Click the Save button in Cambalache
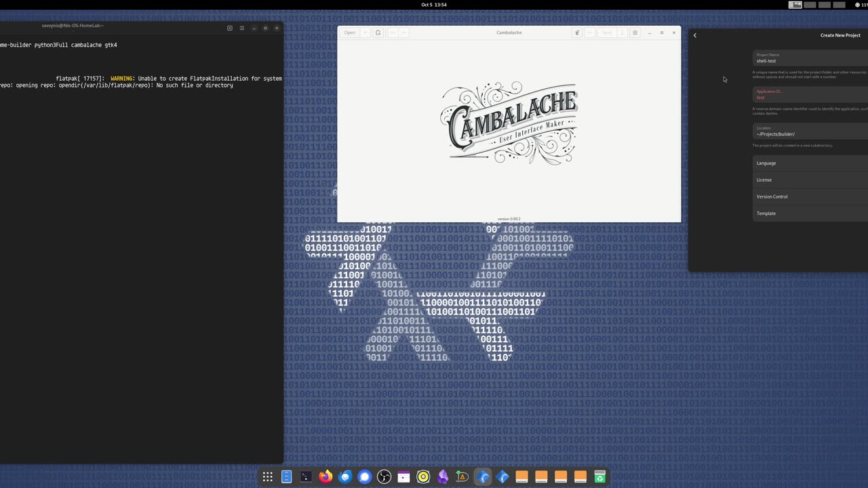 tap(607, 33)
